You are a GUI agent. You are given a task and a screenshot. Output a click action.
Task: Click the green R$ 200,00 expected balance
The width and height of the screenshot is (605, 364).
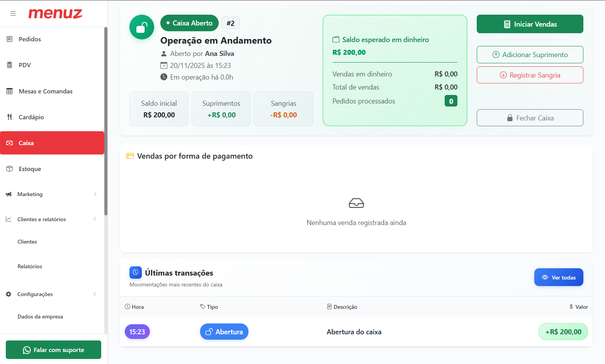(x=349, y=52)
